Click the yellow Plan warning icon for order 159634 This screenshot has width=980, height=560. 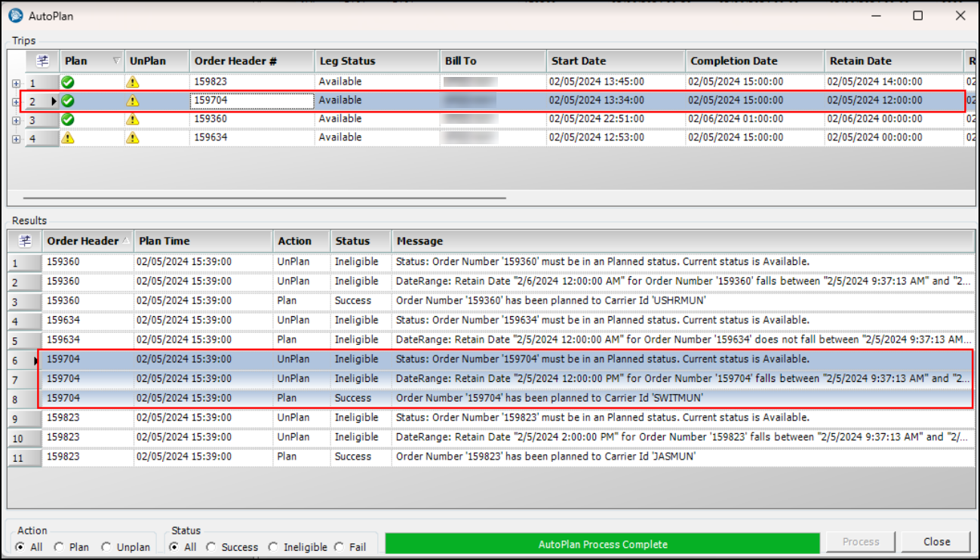pos(68,138)
